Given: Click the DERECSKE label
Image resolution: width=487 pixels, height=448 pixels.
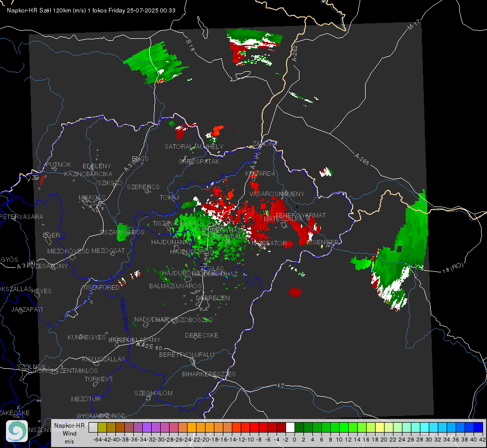Looking at the screenshot, I should pyautogui.click(x=201, y=336).
